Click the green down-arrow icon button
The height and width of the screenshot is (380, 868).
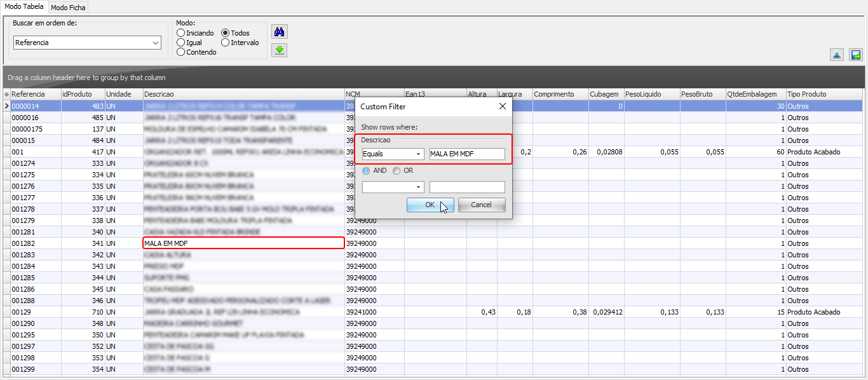[x=279, y=50]
